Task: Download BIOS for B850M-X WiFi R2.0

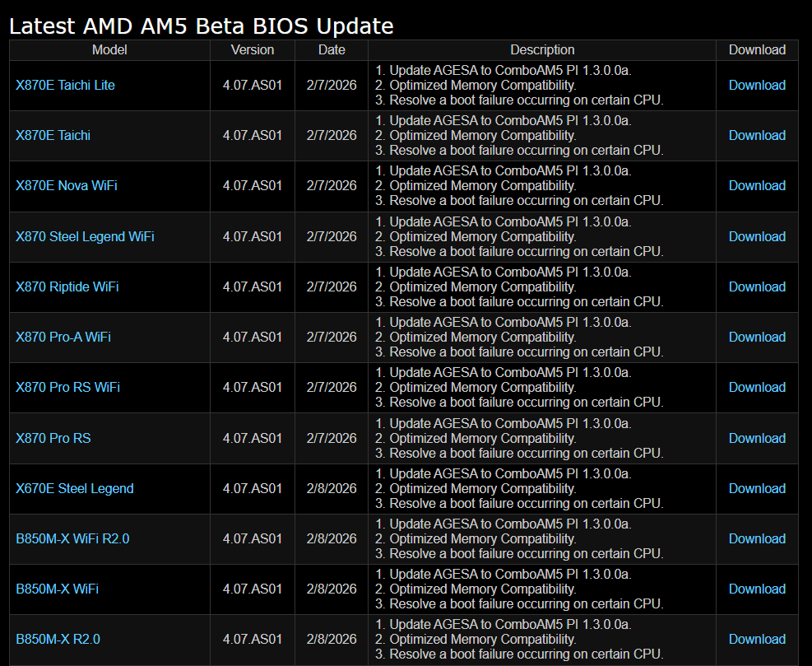Action: 757,538
